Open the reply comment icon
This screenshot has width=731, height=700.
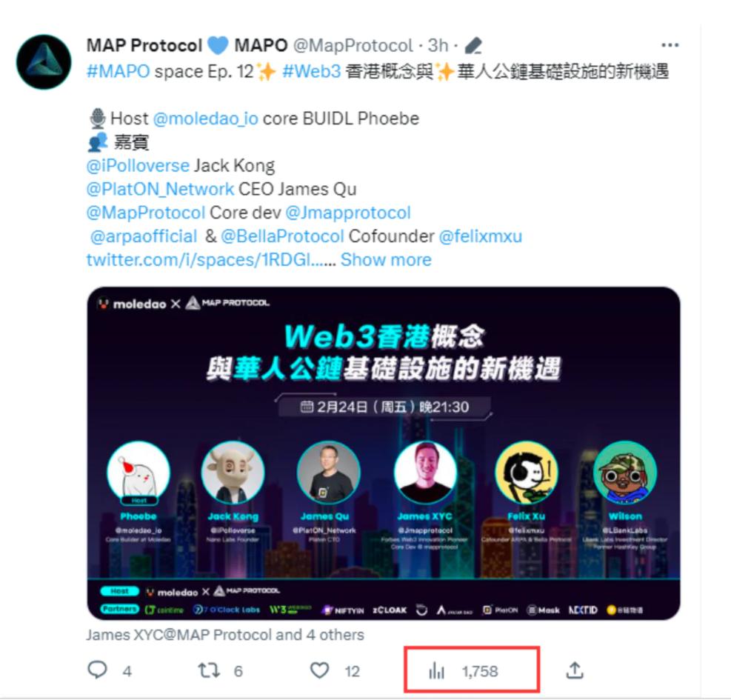tap(98, 670)
